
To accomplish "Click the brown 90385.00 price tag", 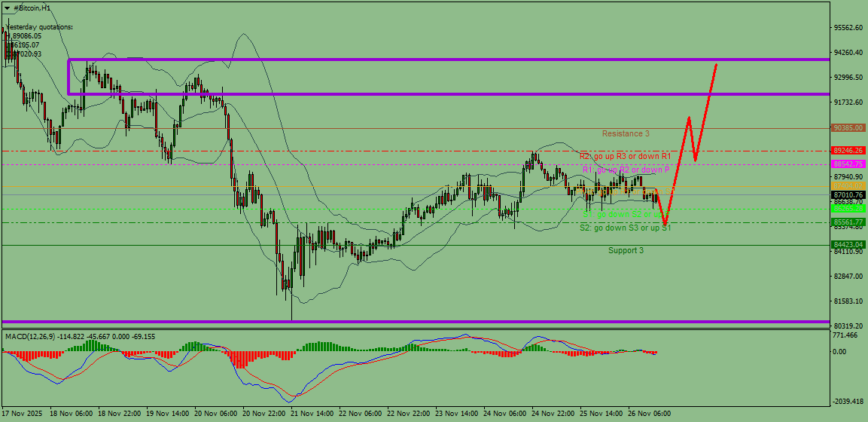I will point(848,128).
